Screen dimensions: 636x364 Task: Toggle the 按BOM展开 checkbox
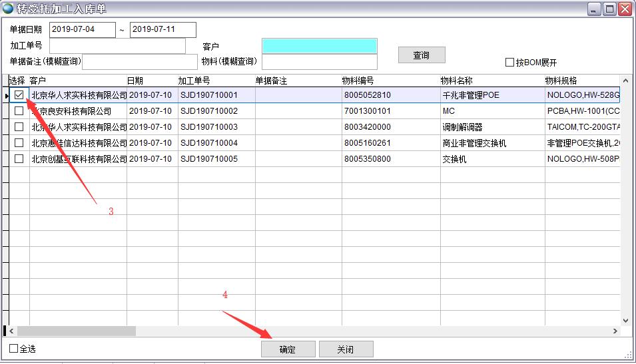point(510,63)
